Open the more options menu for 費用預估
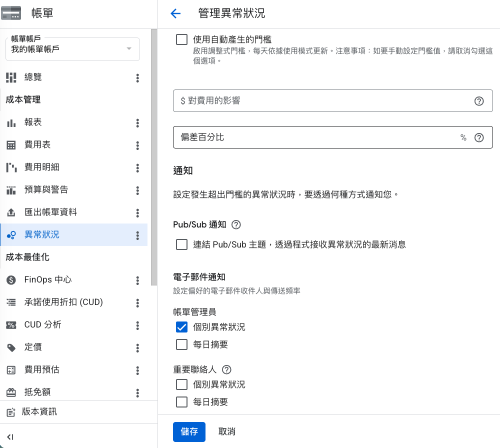Screen dimensions: 500x448 [x=138, y=370]
